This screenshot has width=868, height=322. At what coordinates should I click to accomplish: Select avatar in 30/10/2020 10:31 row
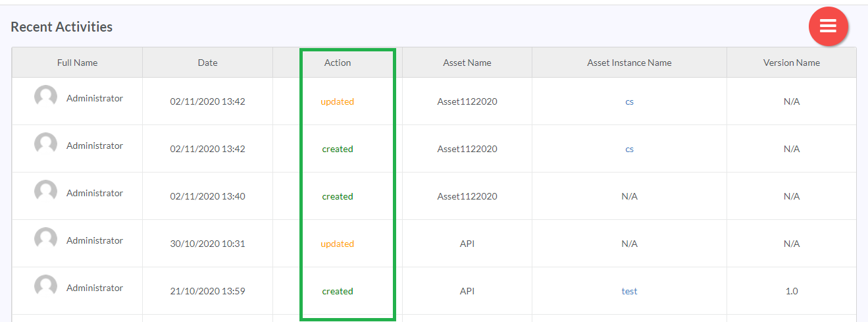(x=46, y=239)
